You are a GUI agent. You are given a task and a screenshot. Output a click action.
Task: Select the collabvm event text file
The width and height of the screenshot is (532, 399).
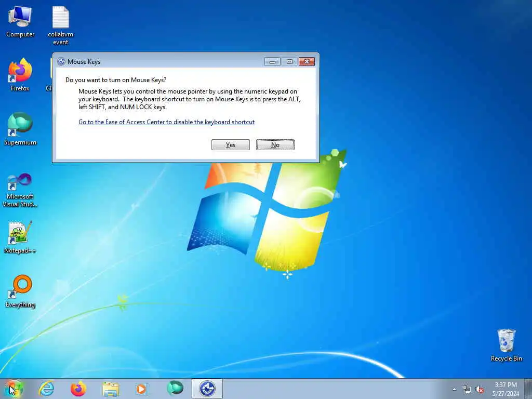pos(60,26)
